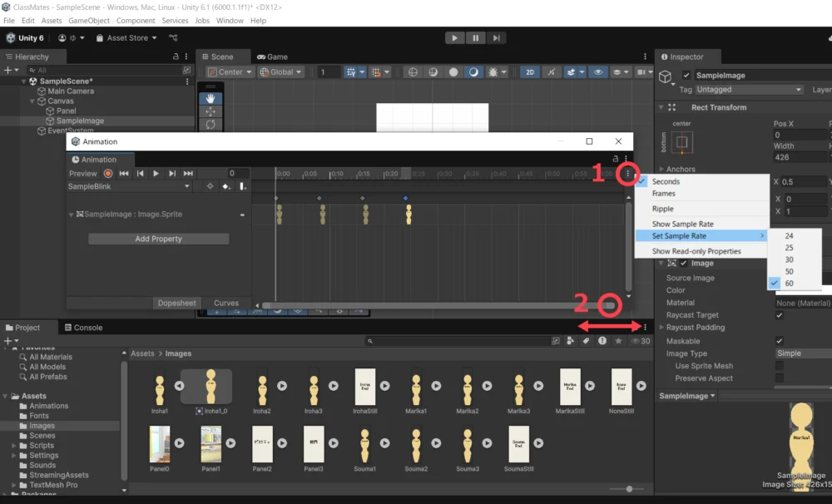Image resolution: width=832 pixels, height=504 pixels.
Task: Click the Add Keyframe icon in Animation
Action: [x=226, y=187]
